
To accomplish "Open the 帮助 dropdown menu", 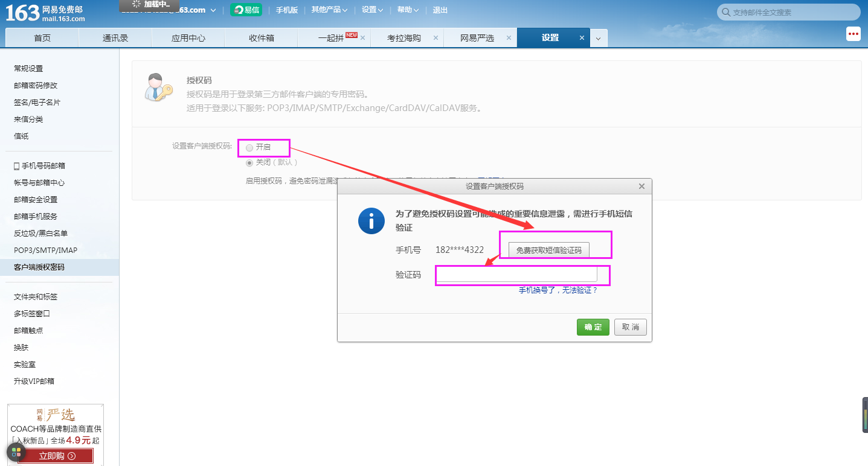I will coord(408,10).
